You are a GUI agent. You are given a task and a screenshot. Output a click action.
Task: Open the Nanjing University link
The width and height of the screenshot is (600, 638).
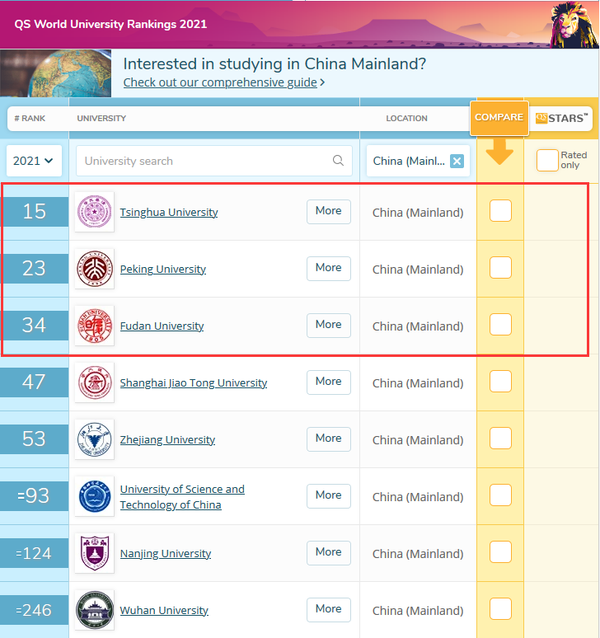coord(166,554)
